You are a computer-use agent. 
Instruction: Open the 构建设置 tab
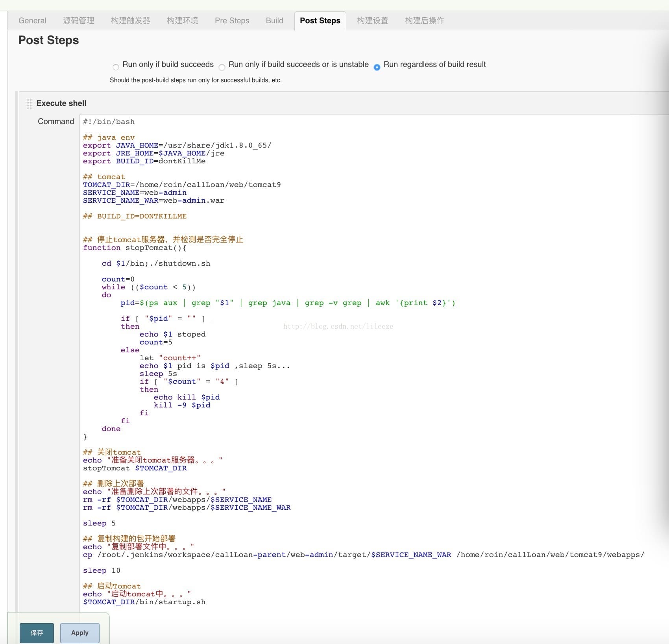point(373,20)
